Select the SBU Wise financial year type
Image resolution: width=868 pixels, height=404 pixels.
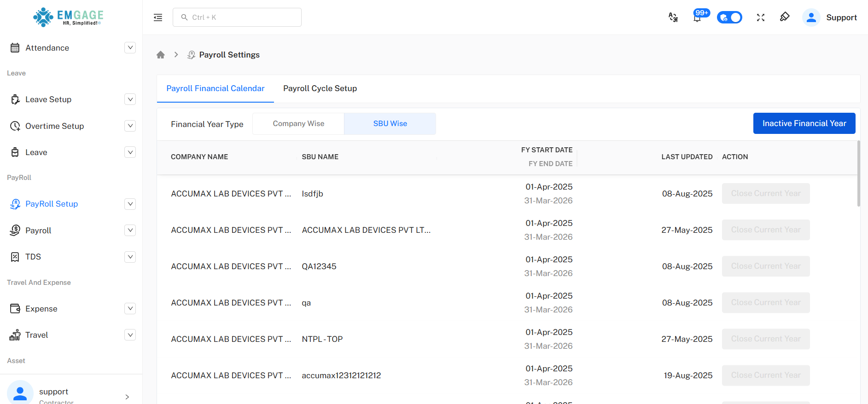tap(390, 124)
